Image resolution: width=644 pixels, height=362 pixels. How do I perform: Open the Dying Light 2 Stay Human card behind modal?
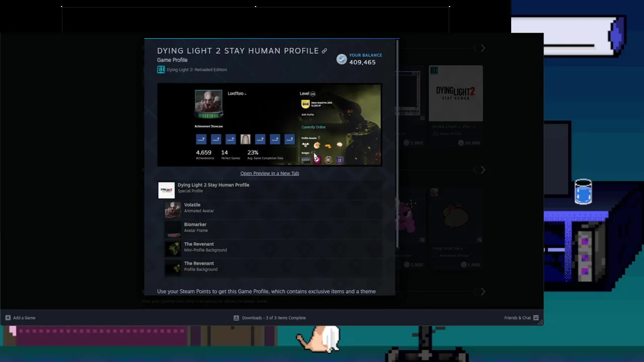(456, 106)
